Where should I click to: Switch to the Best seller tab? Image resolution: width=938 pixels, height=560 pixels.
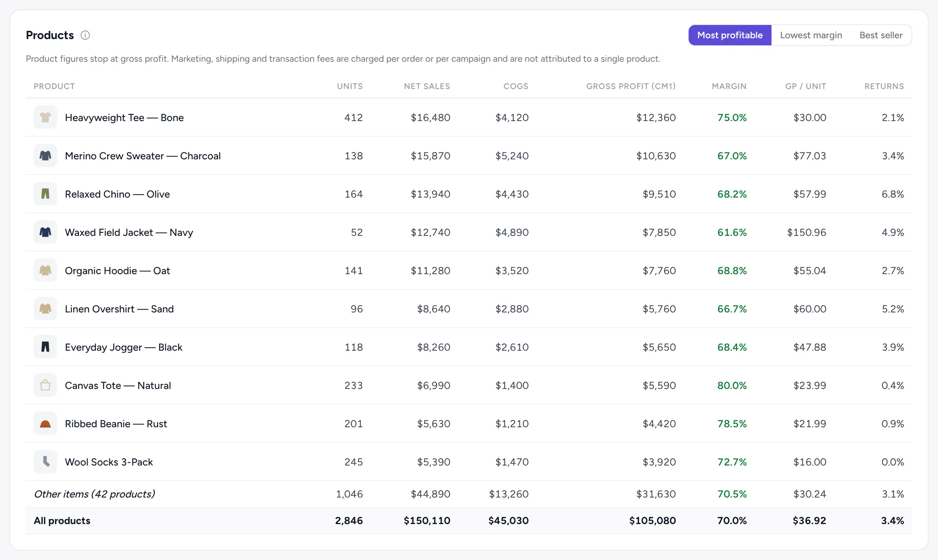click(x=881, y=35)
